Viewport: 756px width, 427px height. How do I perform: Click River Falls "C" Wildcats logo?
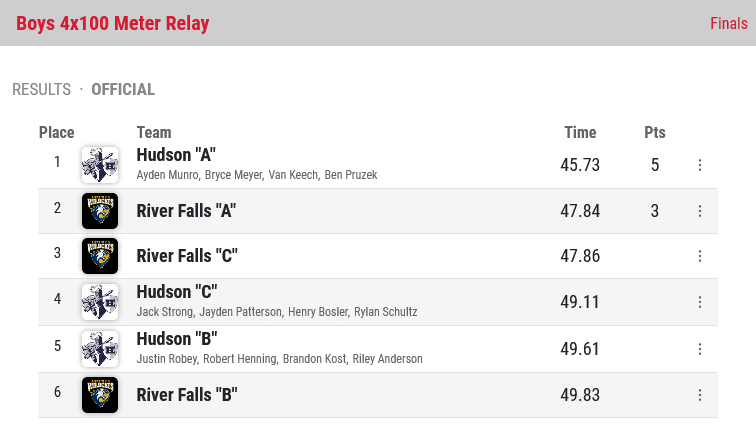click(100, 256)
